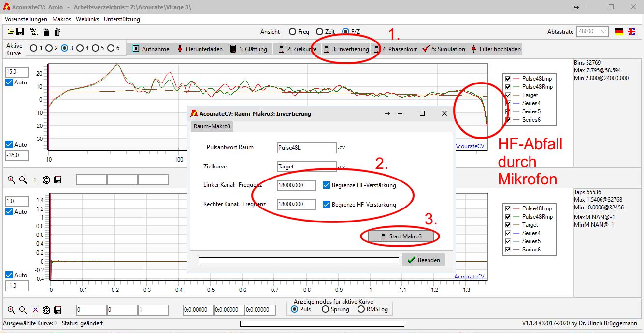Click the Linker Kanal Frequenz input field
Image resolution: width=644 pixels, height=333 pixels.
(296, 185)
